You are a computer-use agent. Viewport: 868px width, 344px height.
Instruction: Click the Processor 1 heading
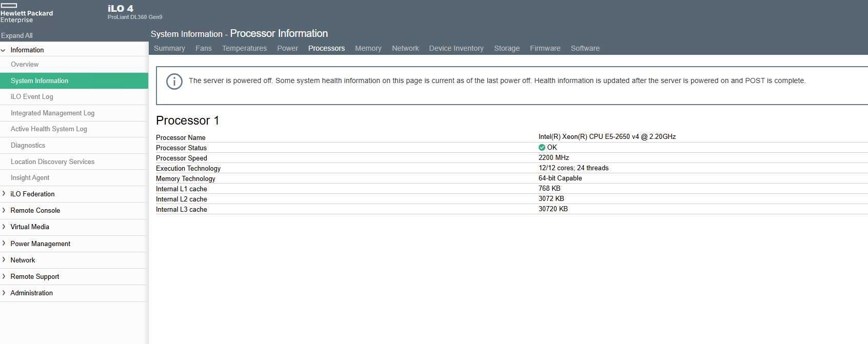click(x=187, y=120)
